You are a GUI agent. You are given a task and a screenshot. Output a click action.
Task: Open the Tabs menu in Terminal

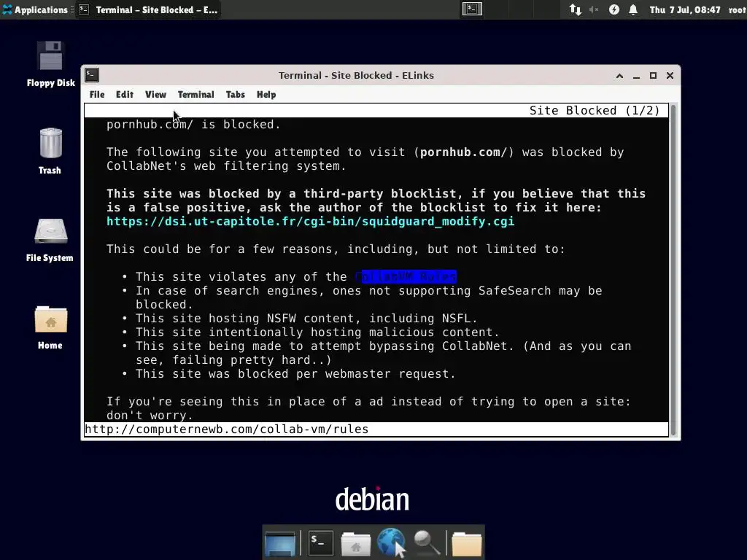(236, 94)
